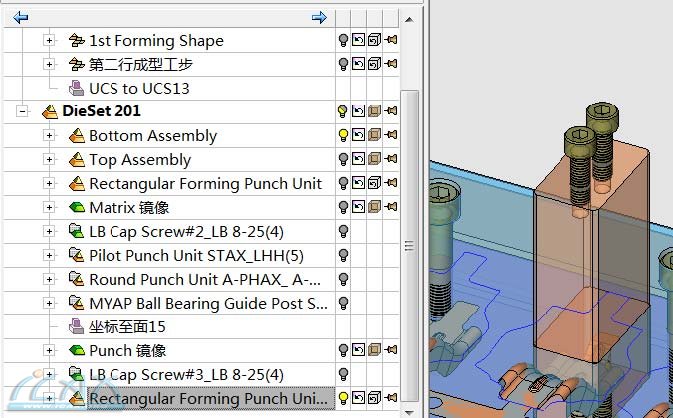Click the Matrix 镜像 green feature icon
Image resolution: width=673 pixels, height=418 pixels.
click(x=76, y=208)
